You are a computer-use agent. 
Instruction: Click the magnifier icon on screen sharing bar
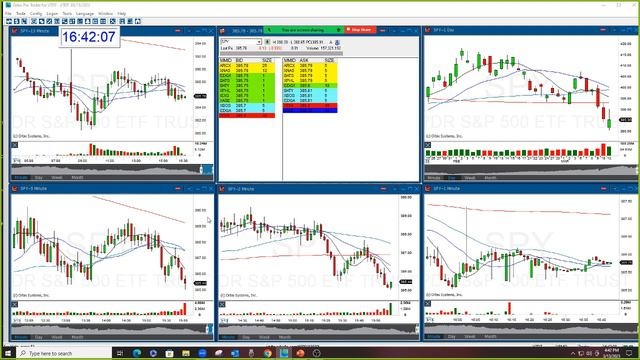point(269,30)
